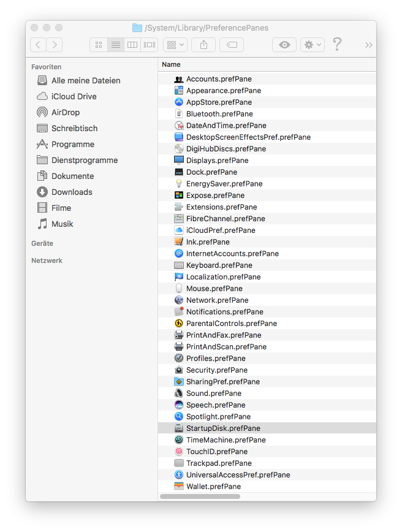Open Dienstprogramme folder in sidebar
402x532 pixels.
click(x=77, y=160)
